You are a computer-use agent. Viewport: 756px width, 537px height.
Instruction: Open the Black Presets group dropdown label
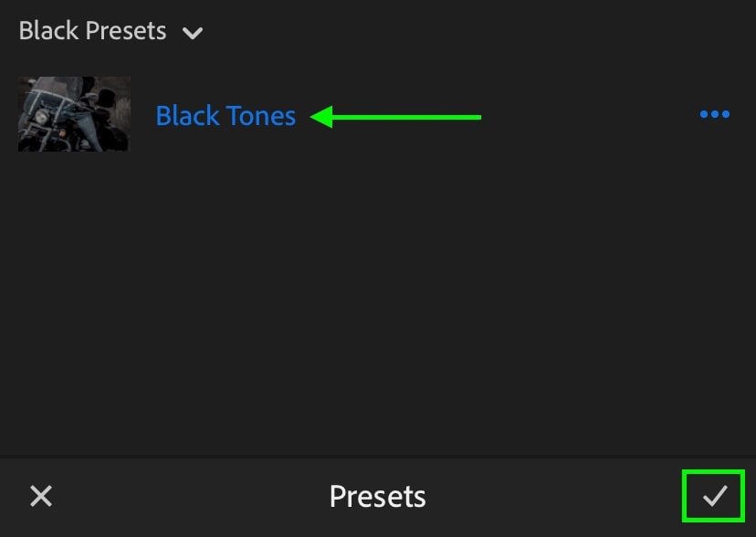point(92,31)
